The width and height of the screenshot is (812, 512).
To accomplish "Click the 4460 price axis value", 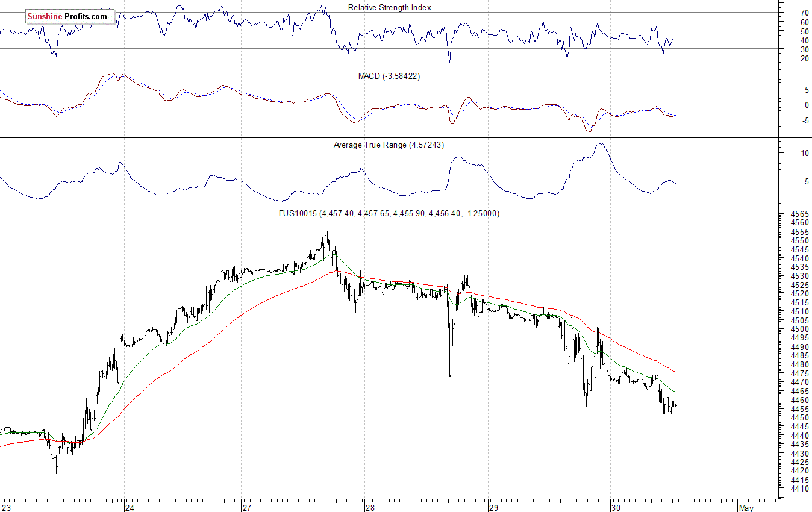I will (x=799, y=400).
